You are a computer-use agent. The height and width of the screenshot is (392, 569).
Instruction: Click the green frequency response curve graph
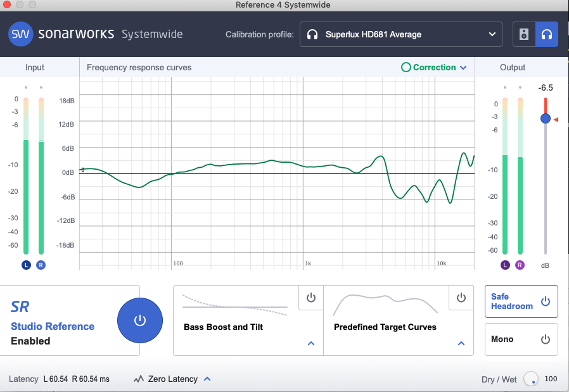[x=277, y=174]
